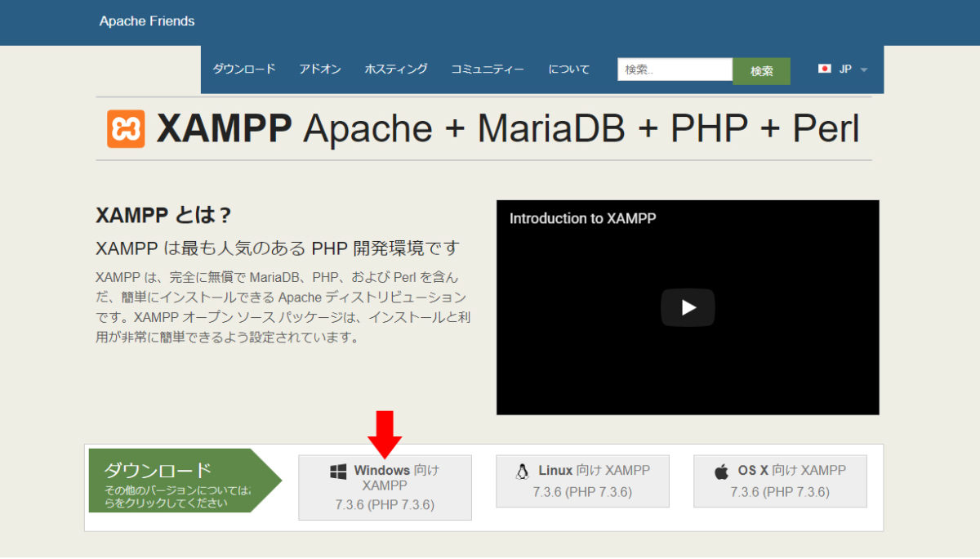Image resolution: width=980 pixels, height=559 pixels.
Task: Download Linux 向け XAMPP 7.3.6
Action: (582, 481)
